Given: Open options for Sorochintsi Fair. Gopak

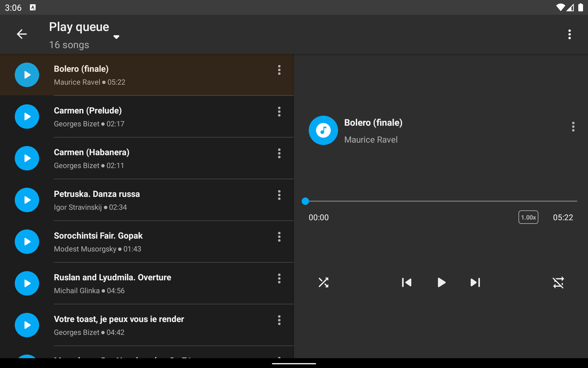Looking at the screenshot, I should 279,237.
